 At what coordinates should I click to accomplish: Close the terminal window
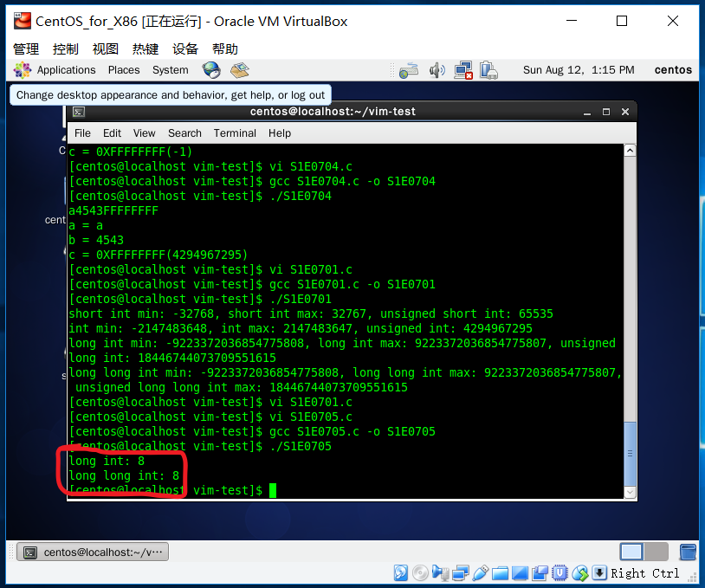(625, 112)
